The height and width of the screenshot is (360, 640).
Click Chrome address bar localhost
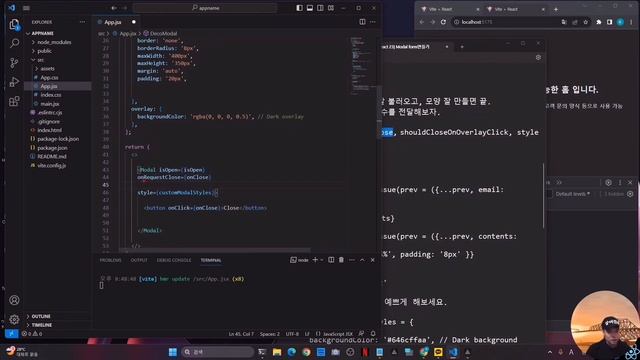click(x=505, y=22)
